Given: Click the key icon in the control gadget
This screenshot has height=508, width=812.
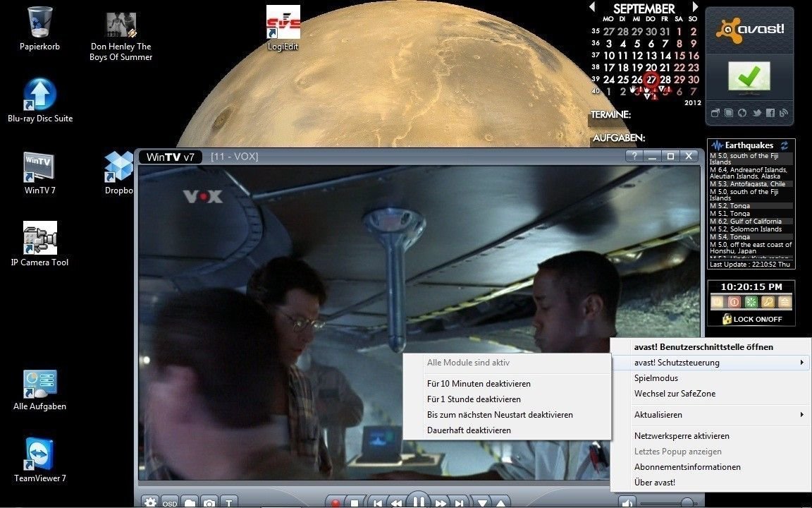Looking at the screenshot, I should click(768, 302).
